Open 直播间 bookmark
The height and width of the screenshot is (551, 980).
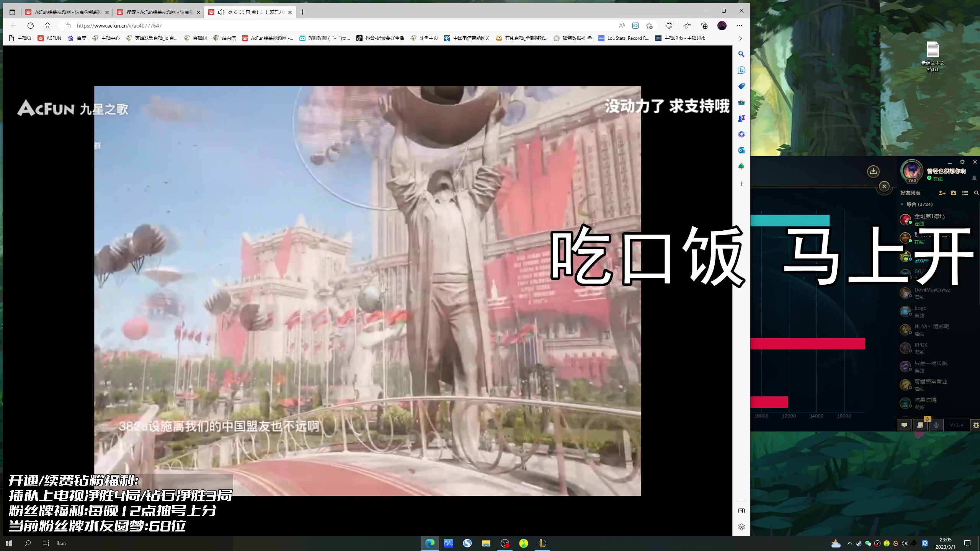coord(195,38)
